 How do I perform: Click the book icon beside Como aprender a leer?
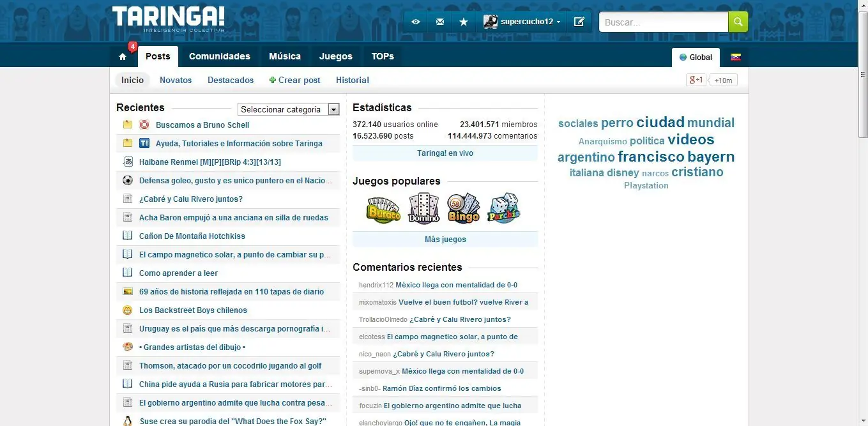[128, 273]
